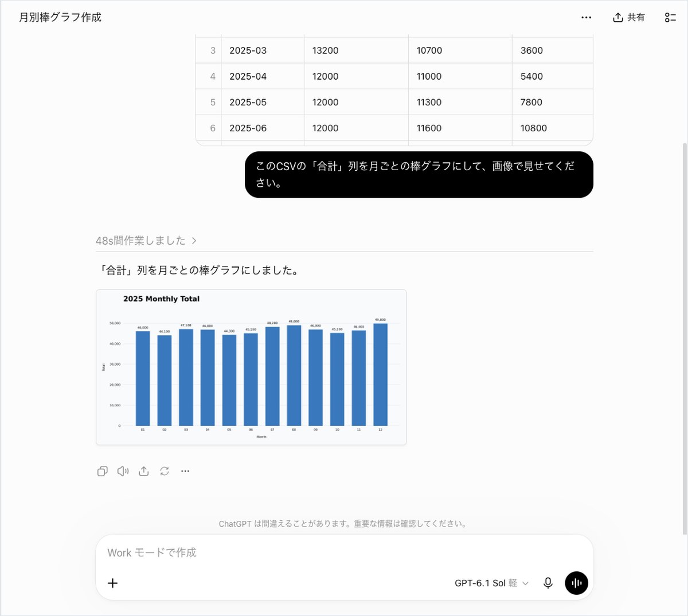Open more actions below the response

(x=185, y=471)
